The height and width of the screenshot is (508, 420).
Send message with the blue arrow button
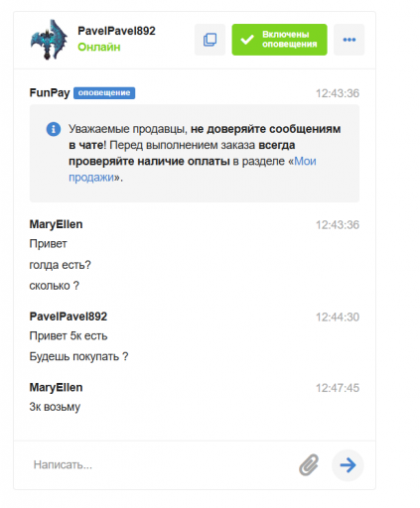point(348,465)
